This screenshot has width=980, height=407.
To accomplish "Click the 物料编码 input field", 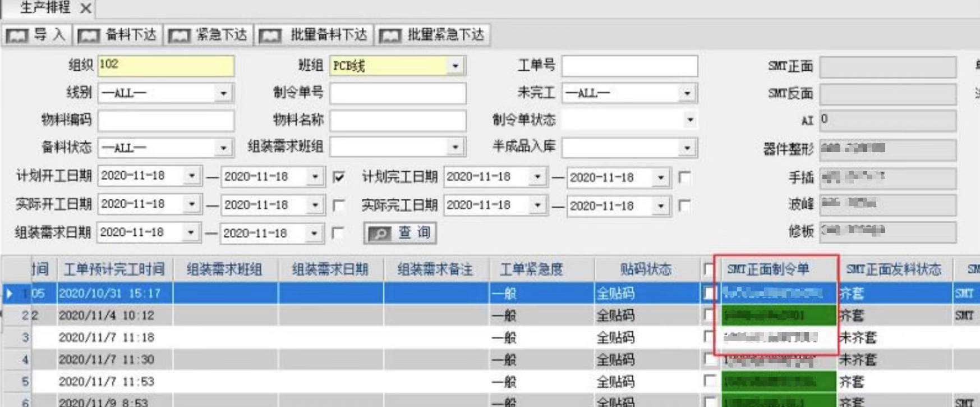I will tap(166, 120).
